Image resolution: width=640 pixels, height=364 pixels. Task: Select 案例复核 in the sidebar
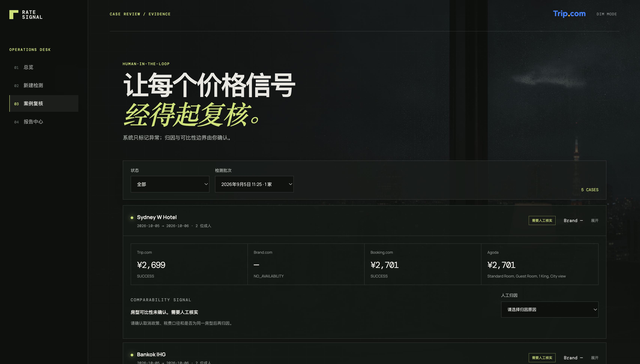coord(44,104)
